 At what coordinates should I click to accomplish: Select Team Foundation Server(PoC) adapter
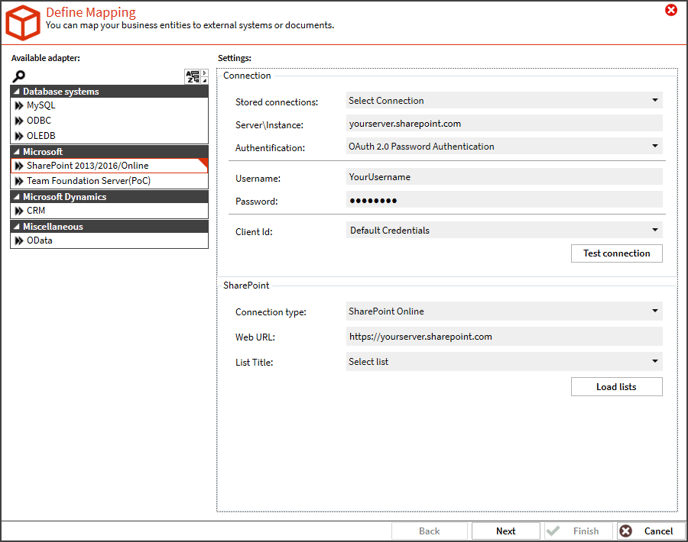click(x=109, y=181)
